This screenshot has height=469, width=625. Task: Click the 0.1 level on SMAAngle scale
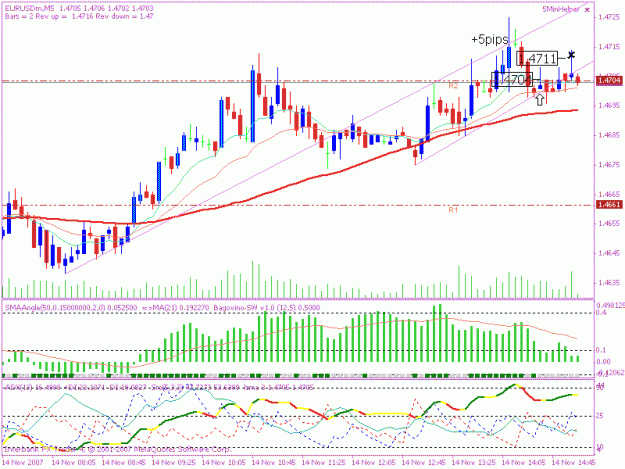[x=601, y=350]
